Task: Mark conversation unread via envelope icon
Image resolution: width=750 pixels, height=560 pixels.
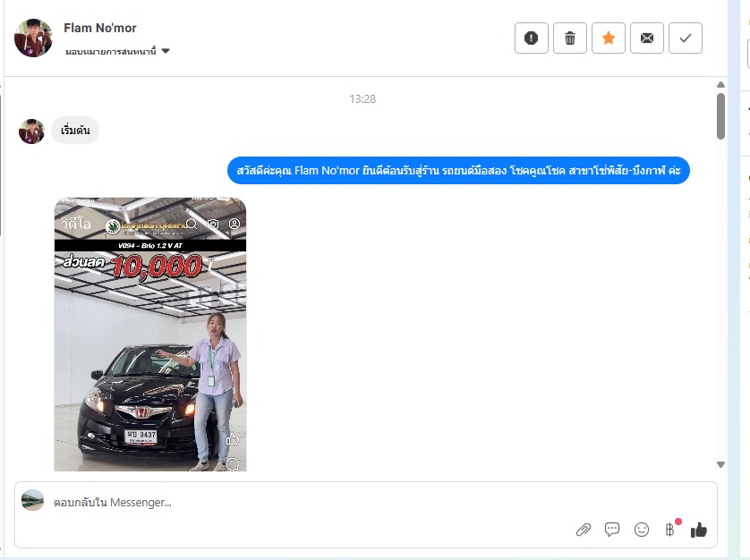Action: click(647, 38)
